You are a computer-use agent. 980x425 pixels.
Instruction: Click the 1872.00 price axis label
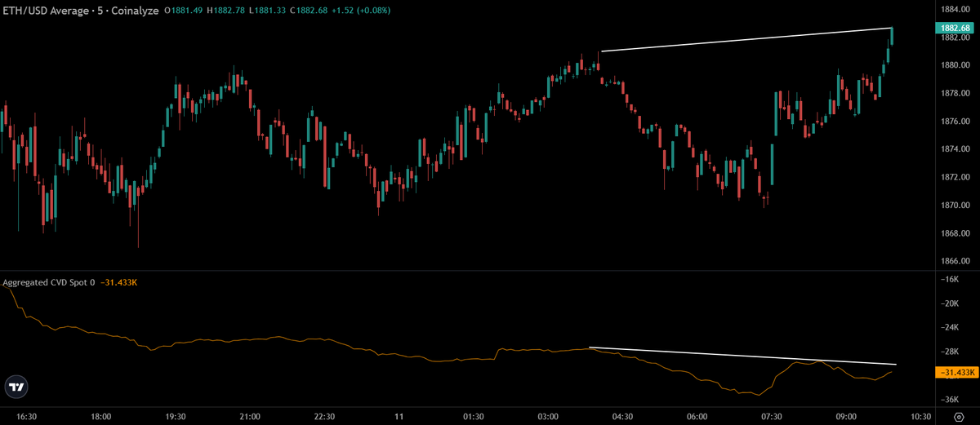[955, 177]
